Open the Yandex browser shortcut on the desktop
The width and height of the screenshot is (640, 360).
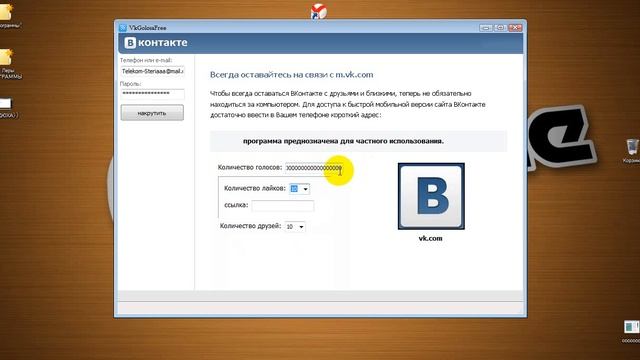click(x=318, y=11)
